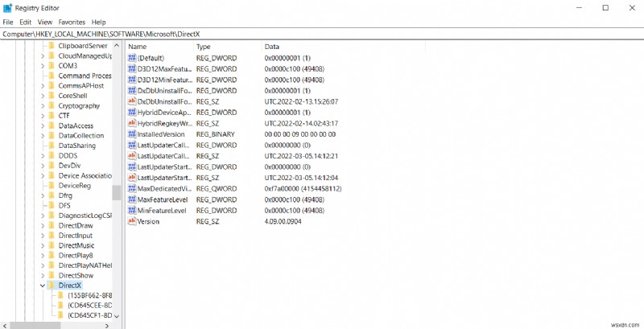Select the DataAccess tree key
Image resolution: width=644 pixels, height=329 pixels.
[x=76, y=125]
